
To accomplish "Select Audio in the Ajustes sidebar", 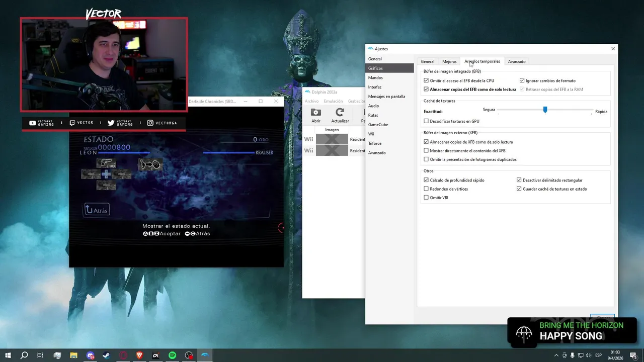I will 389,106.
